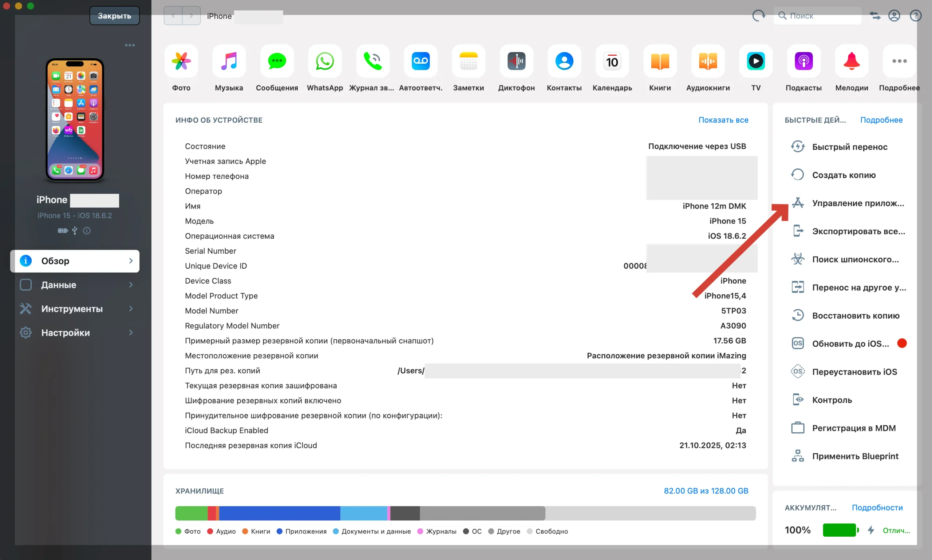
Task: Click the Закрыть button
Action: (114, 16)
